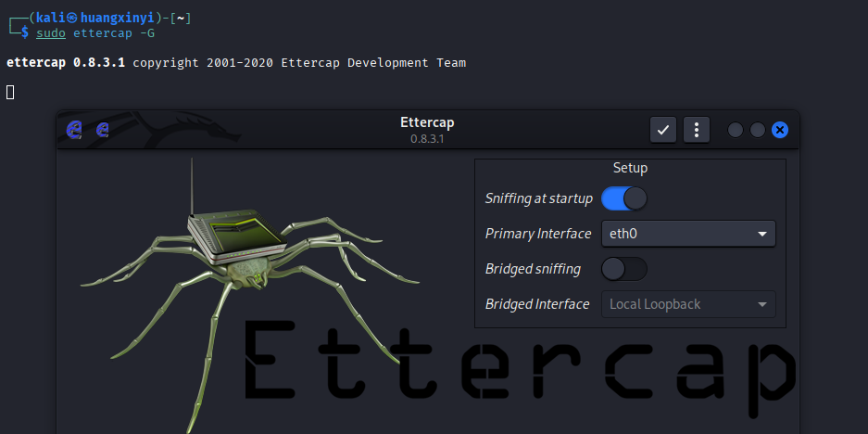The image size is (868, 434).
Task: Click the 0.8.3.1 version subtitle
Action: point(427,138)
